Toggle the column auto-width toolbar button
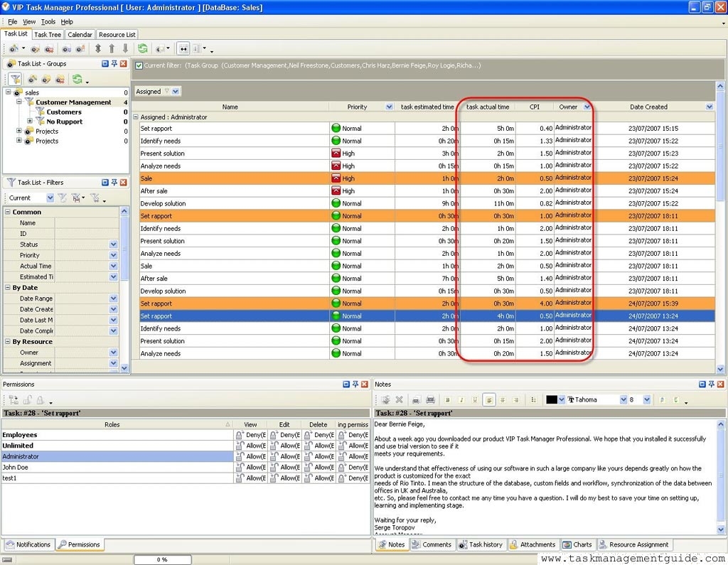728x565 pixels. pos(184,49)
